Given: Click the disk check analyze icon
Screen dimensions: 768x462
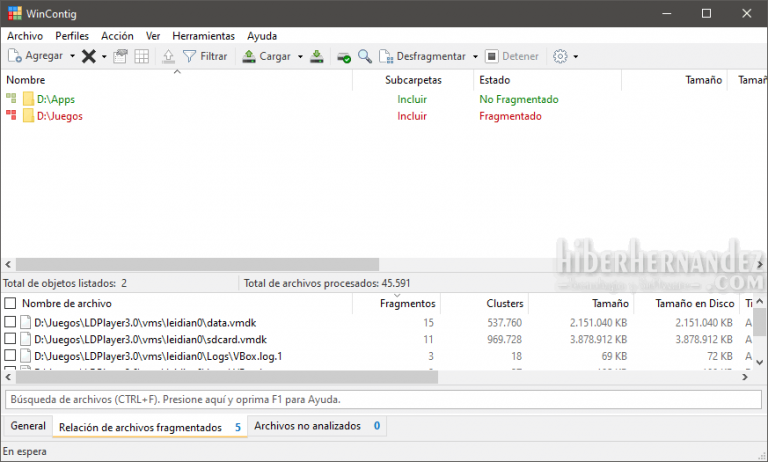Looking at the screenshot, I should click(344, 56).
